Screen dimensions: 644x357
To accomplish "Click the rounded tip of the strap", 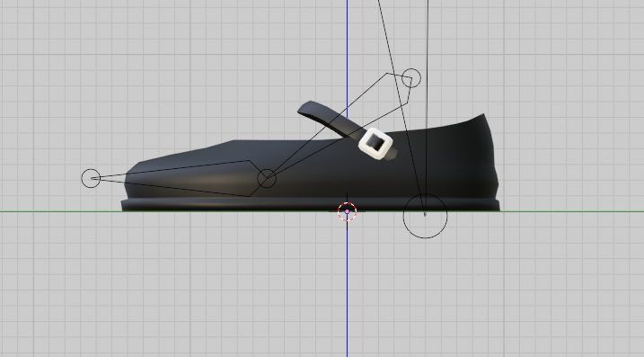I will click(x=304, y=109).
